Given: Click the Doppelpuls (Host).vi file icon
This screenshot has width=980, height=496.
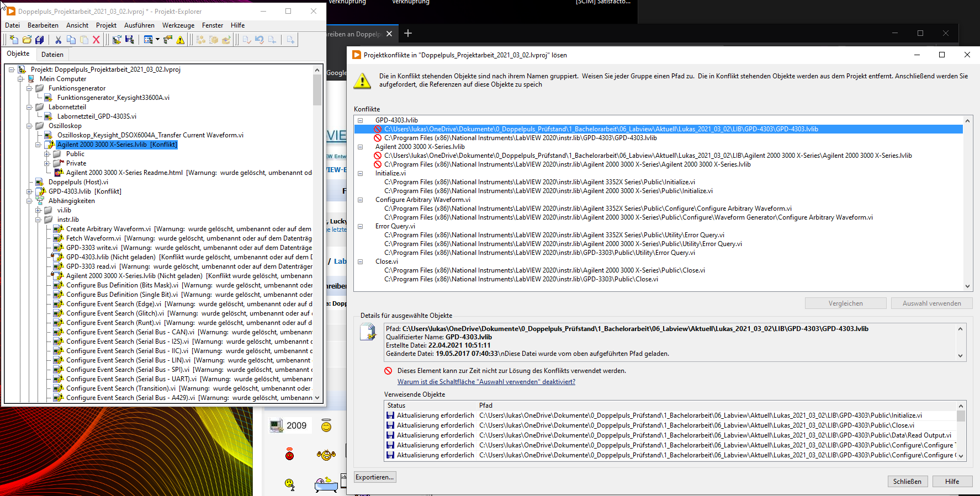Looking at the screenshot, I should click(x=40, y=182).
